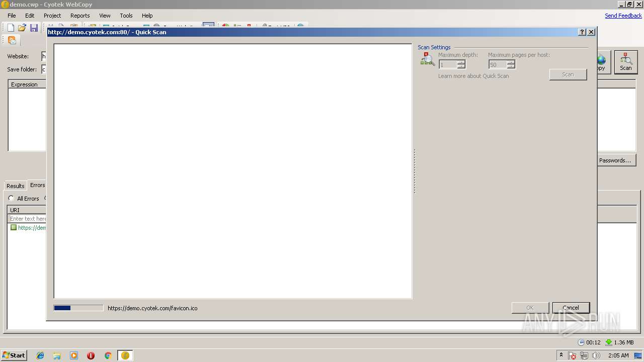Open Internet Explorer from the taskbar

tap(40, 355)
